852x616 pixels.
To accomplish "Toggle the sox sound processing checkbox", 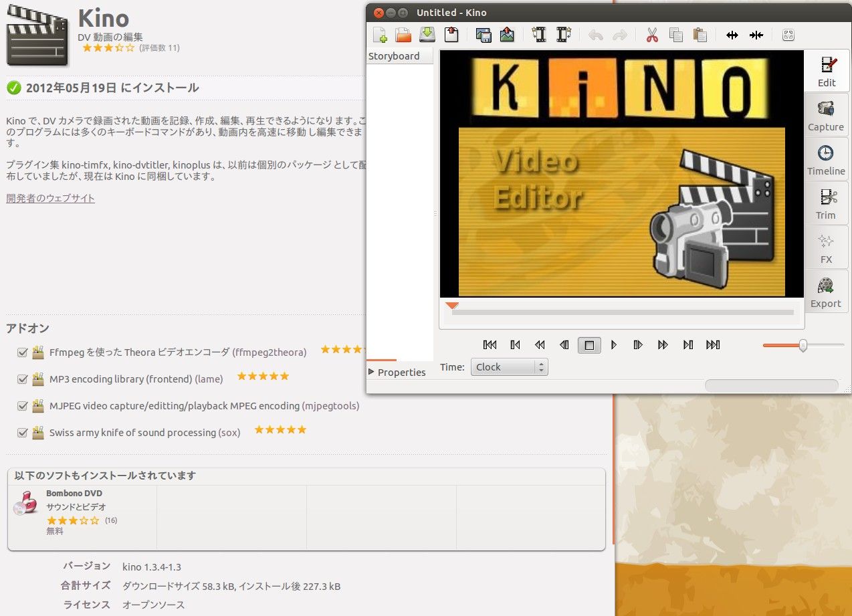I will click(23, 433).
